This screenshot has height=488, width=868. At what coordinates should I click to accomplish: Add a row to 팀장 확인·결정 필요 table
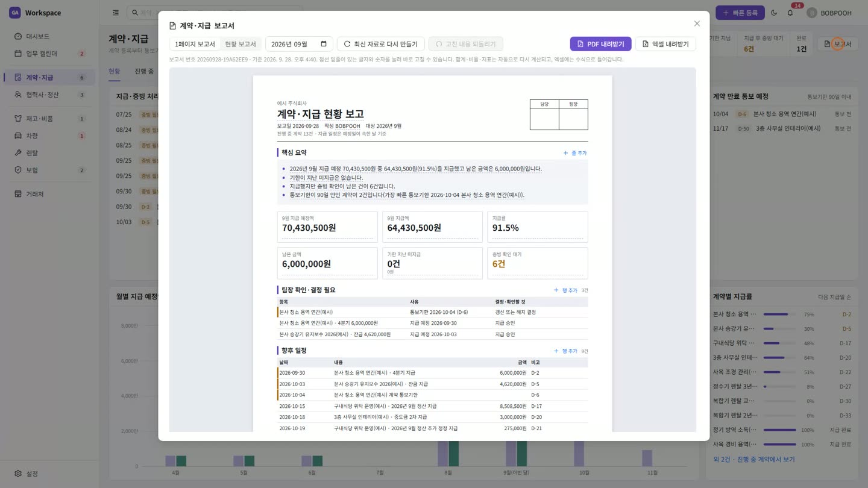coord(565,290)
